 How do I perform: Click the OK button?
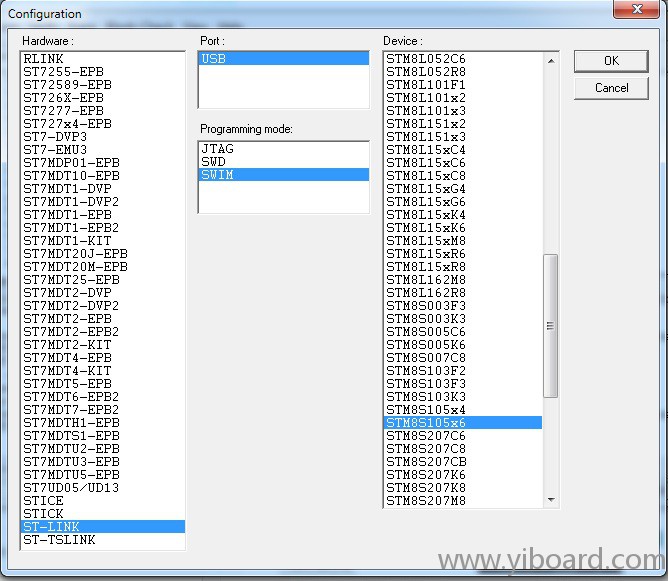pos(611,61)
